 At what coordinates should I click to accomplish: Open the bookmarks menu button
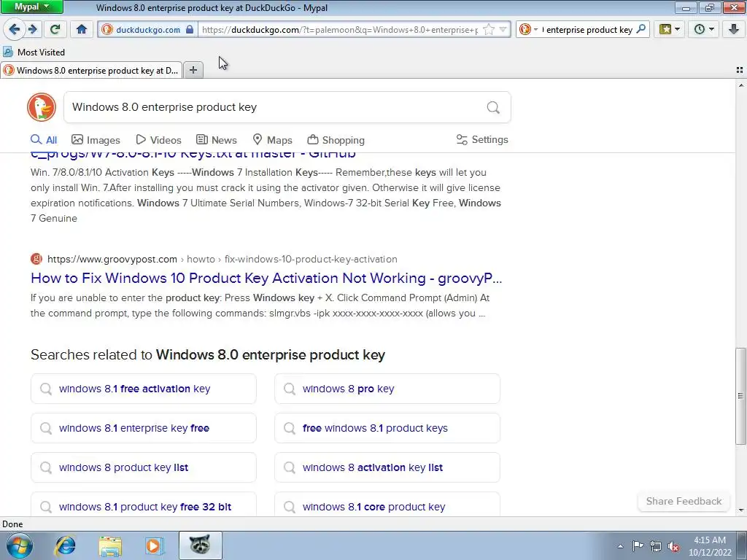665,29
